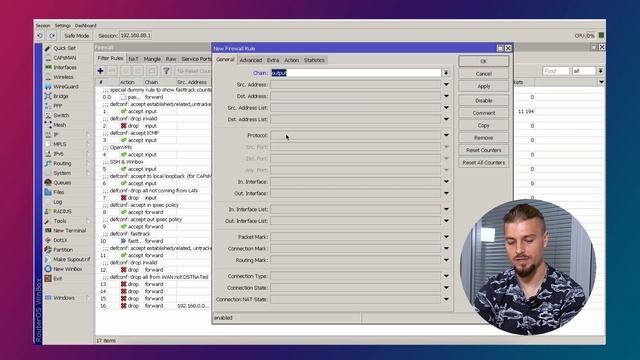Click the Chain input field
Image resolution: width=640 pixels, height=360 pixels.
coord(356,73)
